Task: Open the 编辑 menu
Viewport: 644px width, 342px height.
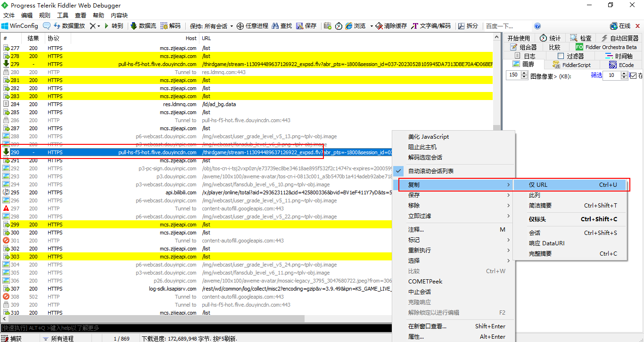Action: coord(27,15)
